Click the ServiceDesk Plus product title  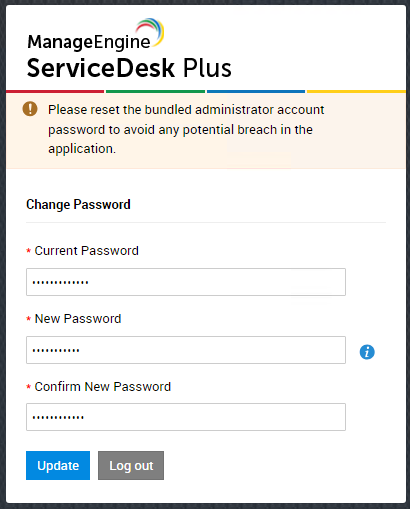coord(129,68)
